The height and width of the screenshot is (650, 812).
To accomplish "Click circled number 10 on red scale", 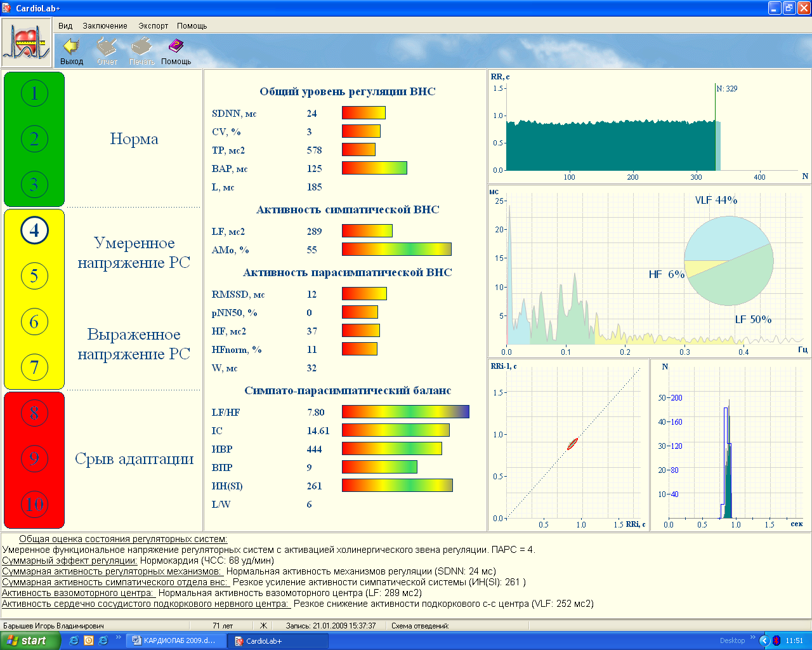I will pos(34,505).
